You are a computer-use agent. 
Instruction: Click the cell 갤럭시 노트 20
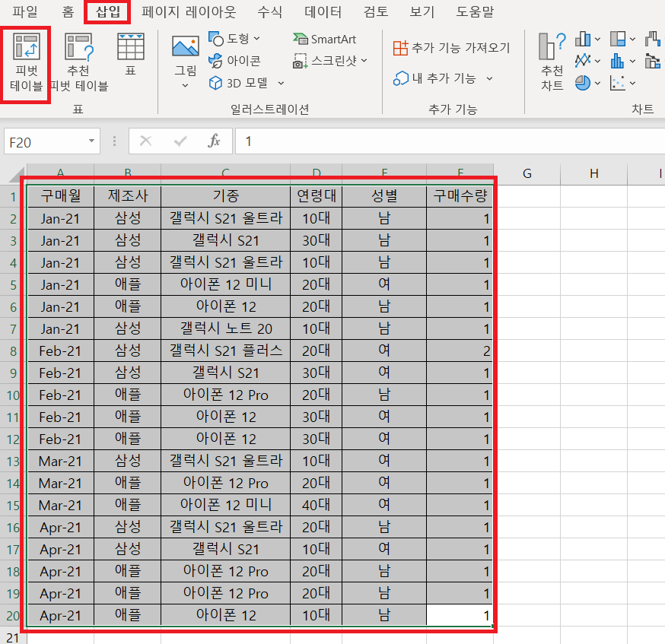[x=226, y=328]
